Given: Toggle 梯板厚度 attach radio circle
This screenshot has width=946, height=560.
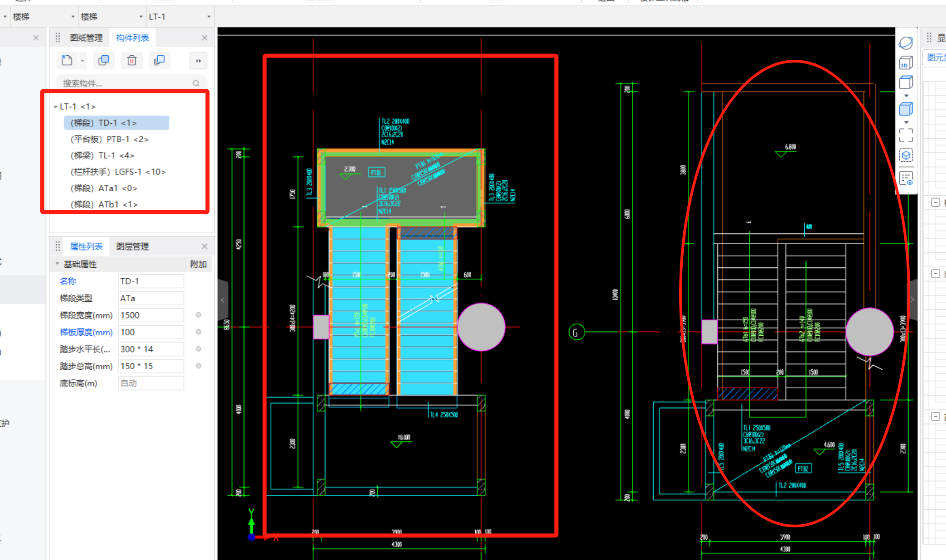Looking at the screenshot, I should pyautogui.click(x=198, y=332).
